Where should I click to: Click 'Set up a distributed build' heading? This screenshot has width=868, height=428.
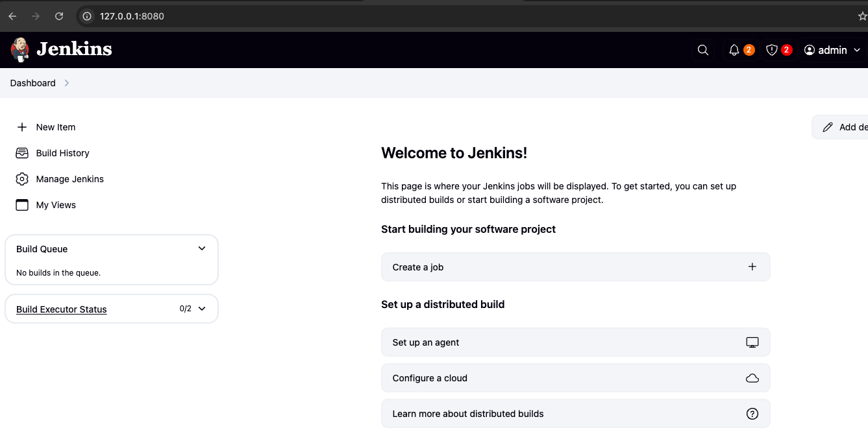click(x=443, y=304)
